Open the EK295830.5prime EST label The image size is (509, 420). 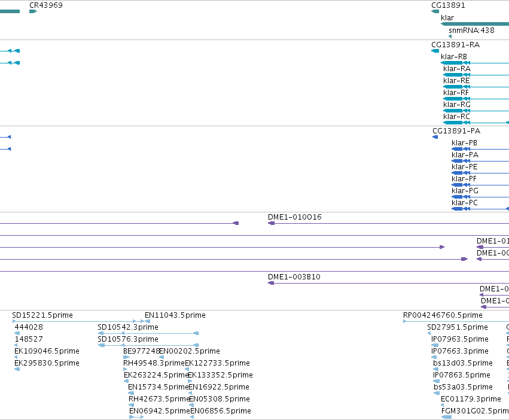point(47,363)
